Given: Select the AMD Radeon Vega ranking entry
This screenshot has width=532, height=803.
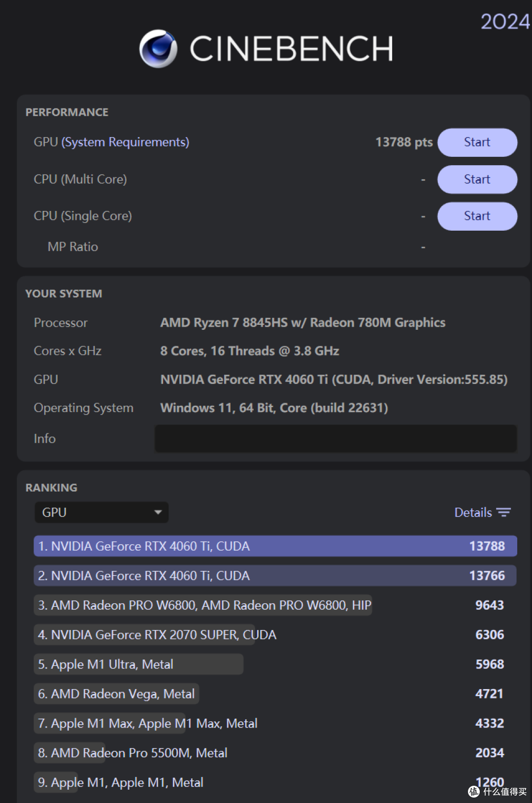Looking at the screenshot, I should (x=275, y=694).
